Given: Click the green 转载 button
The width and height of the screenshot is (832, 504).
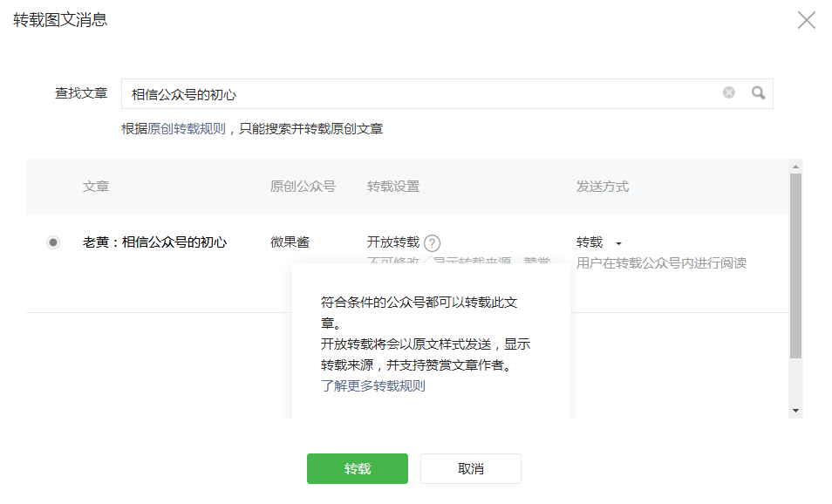Looking at the screenshot, I should coord(357,468).
